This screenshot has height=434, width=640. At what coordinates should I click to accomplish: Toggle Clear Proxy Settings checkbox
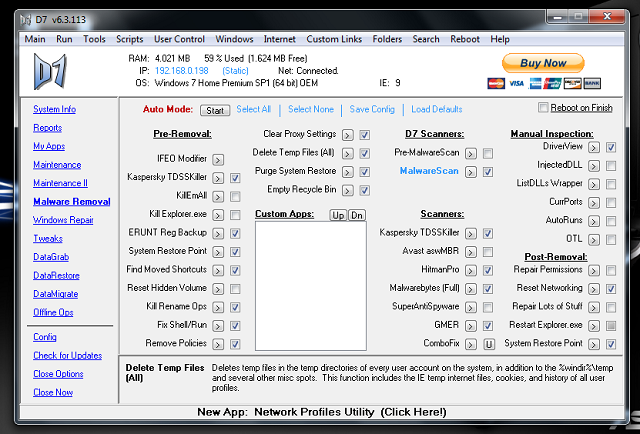point(365,135)
